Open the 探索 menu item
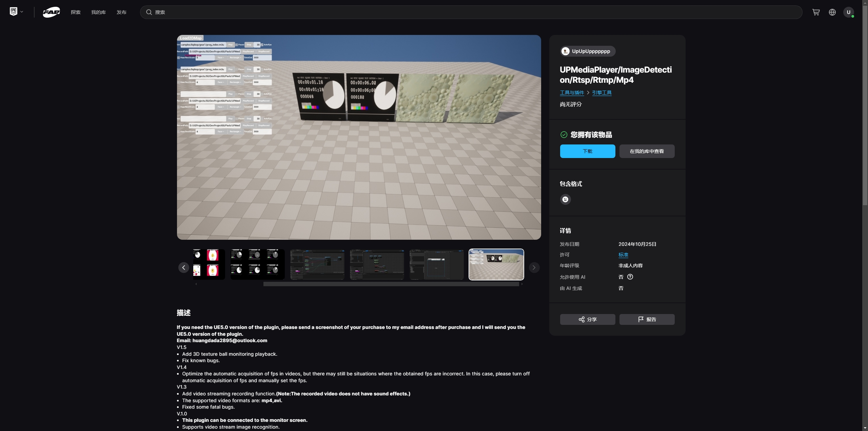This screenshot has width=868, height=431. [x=76, y=12]
